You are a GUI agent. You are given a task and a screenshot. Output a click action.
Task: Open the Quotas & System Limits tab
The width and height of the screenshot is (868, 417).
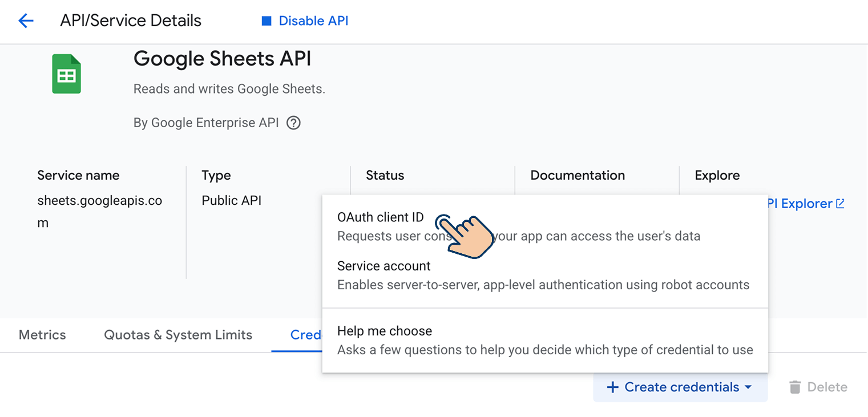178,335
